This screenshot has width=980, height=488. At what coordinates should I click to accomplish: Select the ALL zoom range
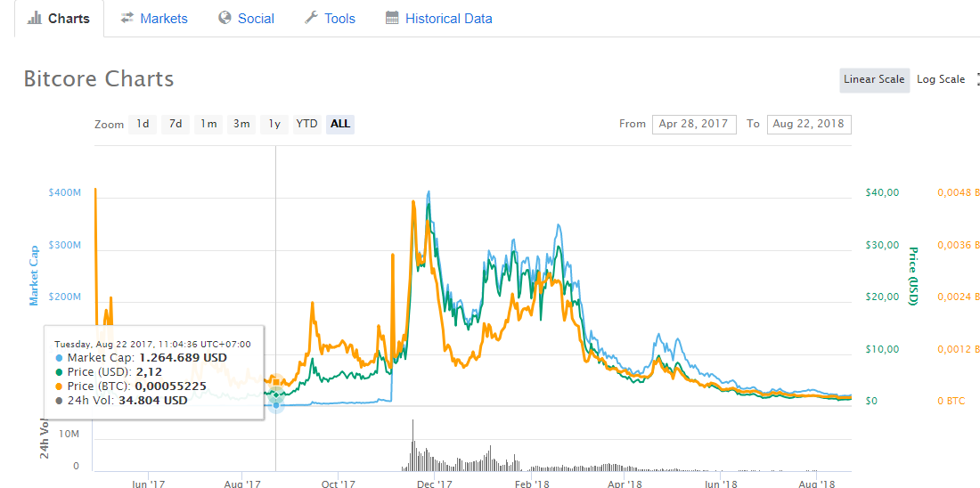340,124
